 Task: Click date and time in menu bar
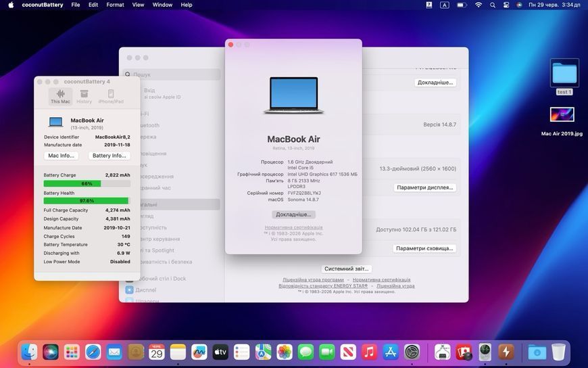pos(555,5)
